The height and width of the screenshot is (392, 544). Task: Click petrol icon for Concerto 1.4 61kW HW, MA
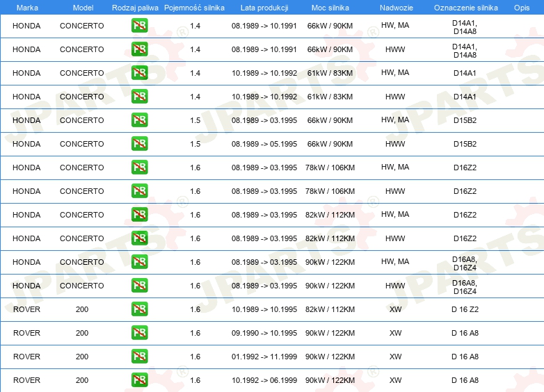(139, 73)
